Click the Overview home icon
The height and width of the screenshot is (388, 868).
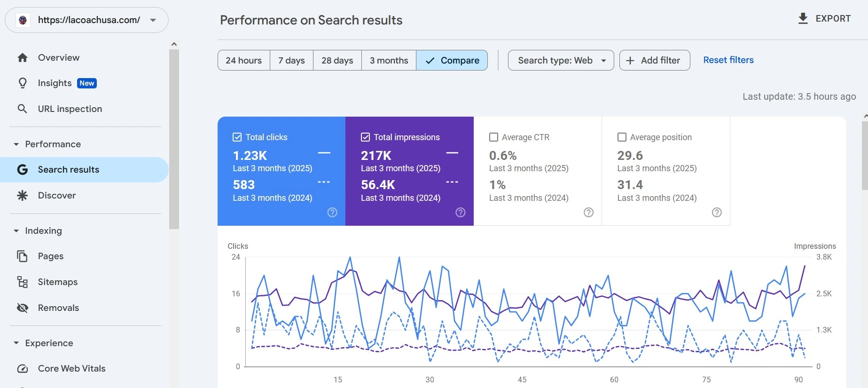23,58
